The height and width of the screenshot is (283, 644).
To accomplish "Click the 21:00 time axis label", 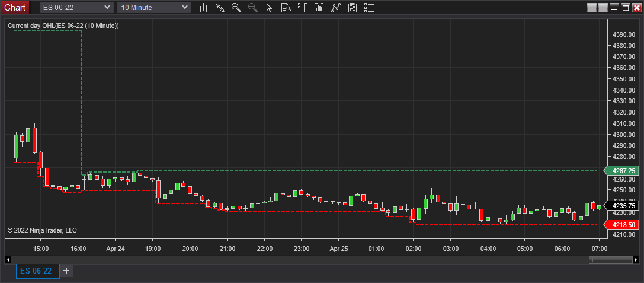I will [x=227, y=249].
